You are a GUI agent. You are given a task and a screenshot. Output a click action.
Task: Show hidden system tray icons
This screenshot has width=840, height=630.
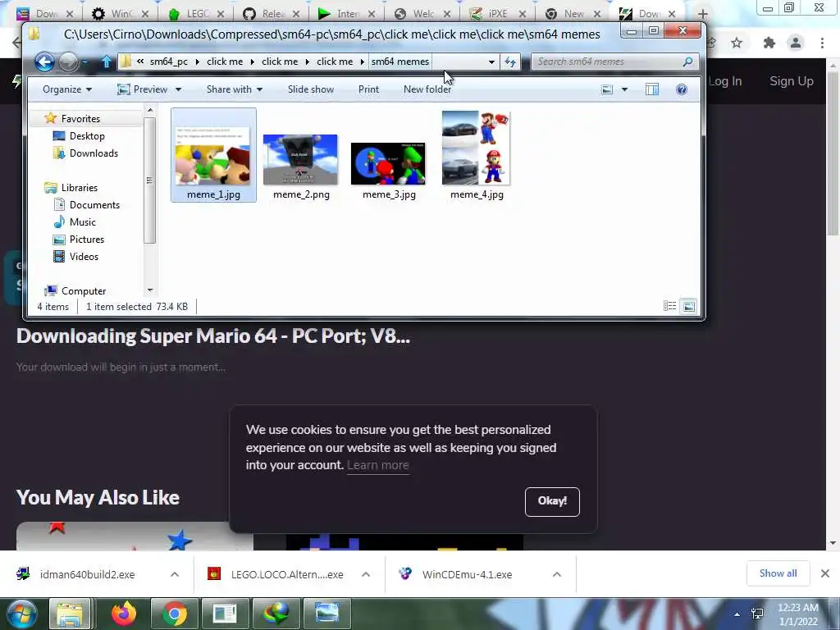(737, 614)
